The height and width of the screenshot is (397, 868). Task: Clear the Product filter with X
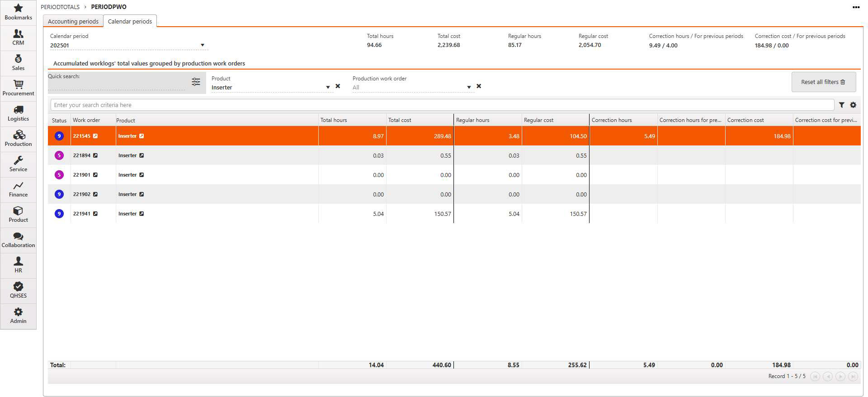click(x=338, y=86)
